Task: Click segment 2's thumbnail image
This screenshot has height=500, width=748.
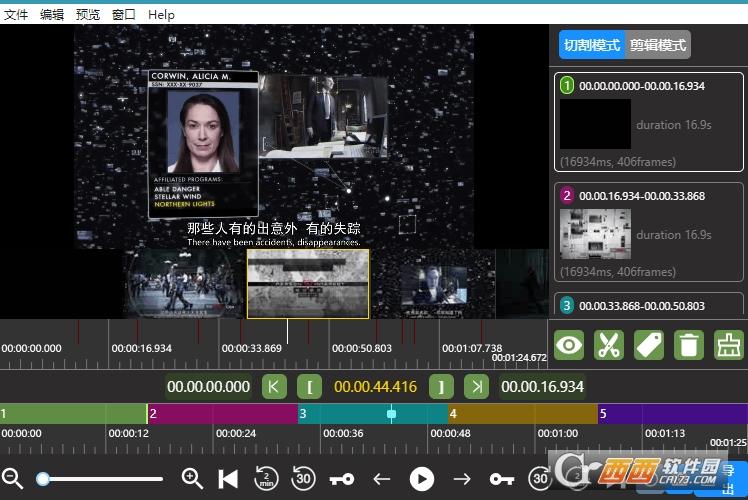Action: pos(595,234)
